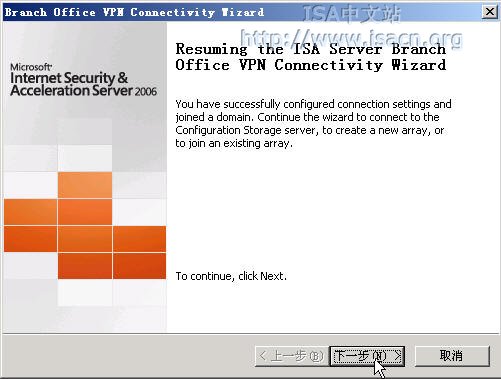This screenshot has width=501, height=379.
Task: Click the Resuming the ISA Server heading
Action: [x=311, y=49]
